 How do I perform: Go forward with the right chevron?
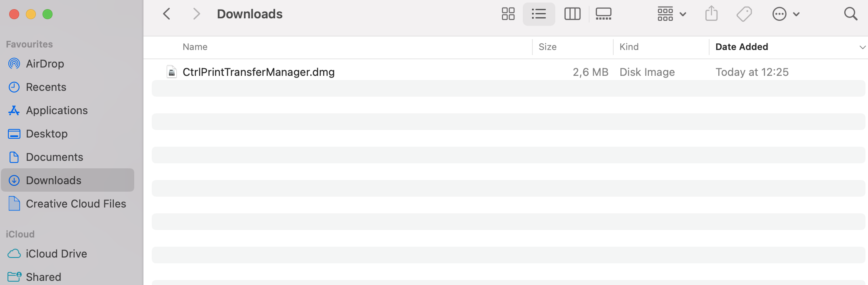(196, 14)
